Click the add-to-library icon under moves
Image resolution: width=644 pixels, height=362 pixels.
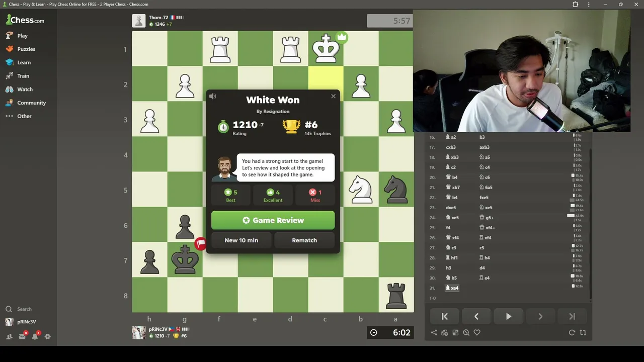click(445, 332)
